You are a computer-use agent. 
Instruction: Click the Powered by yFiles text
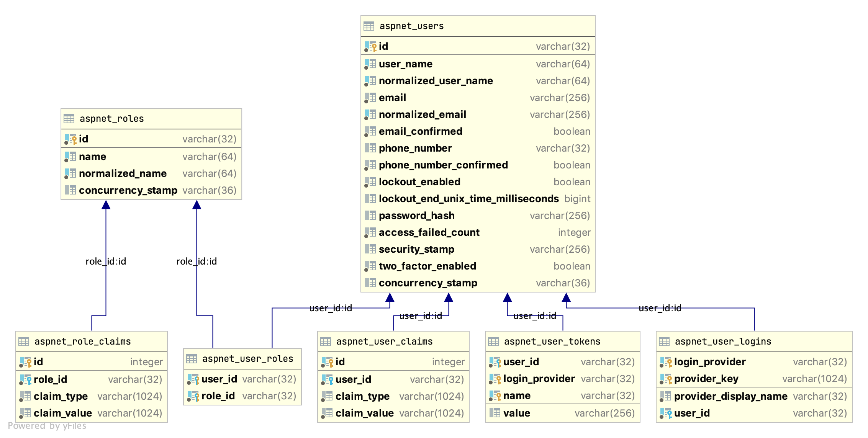[x=47, y=426]
